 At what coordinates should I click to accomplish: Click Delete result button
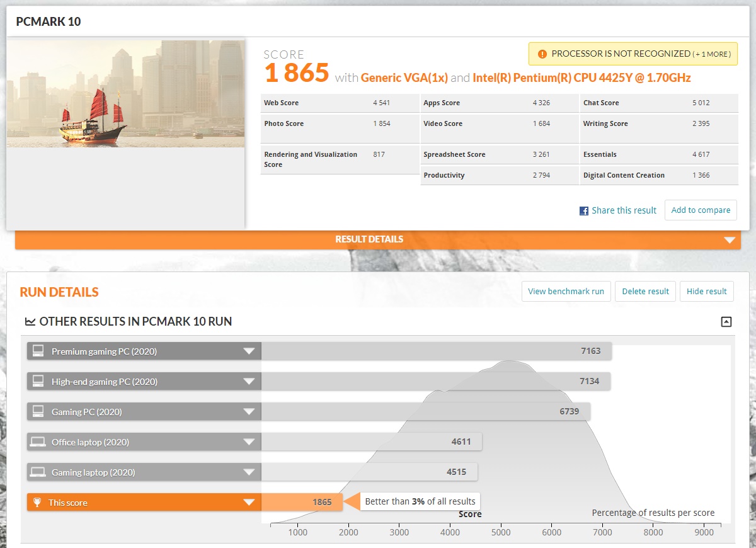coord(645,291)
